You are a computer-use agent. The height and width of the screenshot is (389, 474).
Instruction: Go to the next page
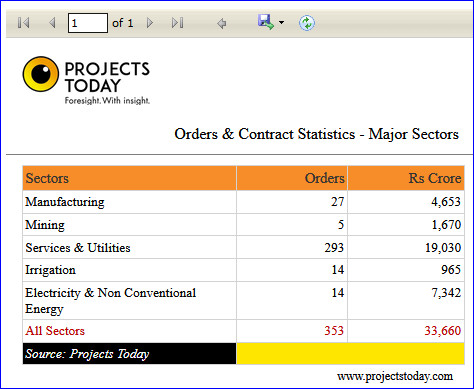point(150,23)
